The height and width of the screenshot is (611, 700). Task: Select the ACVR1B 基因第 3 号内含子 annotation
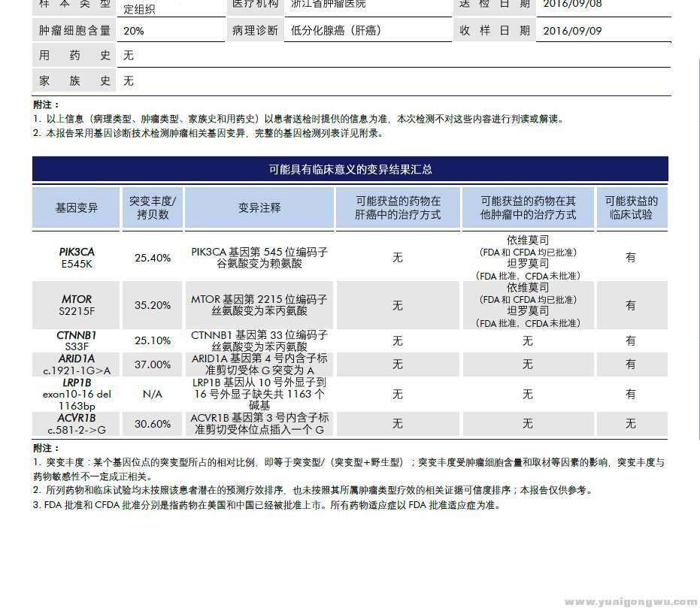click(259, 424)
